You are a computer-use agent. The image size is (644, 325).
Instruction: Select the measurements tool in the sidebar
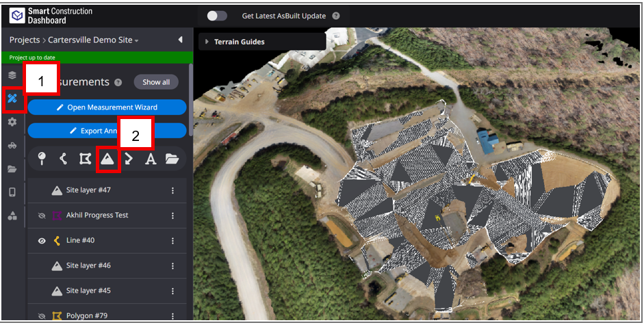click(x=12, y=100)
